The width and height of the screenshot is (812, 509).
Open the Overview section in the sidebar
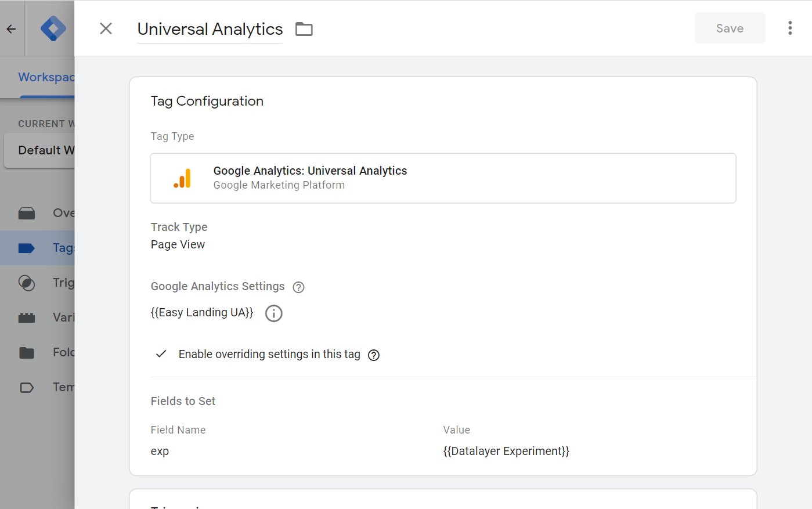coord(37,213)
